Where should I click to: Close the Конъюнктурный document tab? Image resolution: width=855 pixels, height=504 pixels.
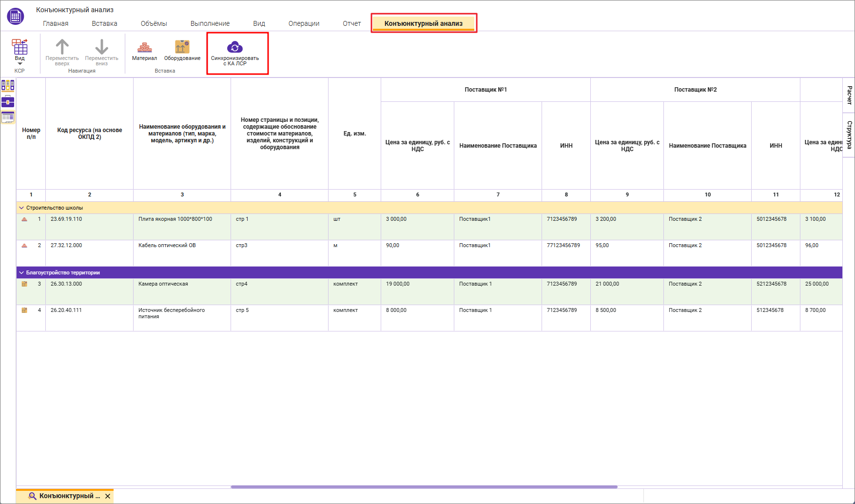point(108,496)
